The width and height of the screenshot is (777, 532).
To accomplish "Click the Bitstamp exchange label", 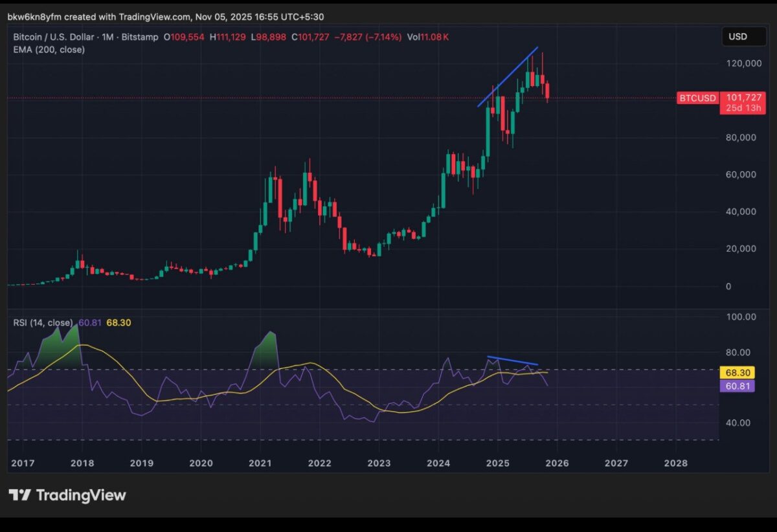I will (x=141, y=38).
